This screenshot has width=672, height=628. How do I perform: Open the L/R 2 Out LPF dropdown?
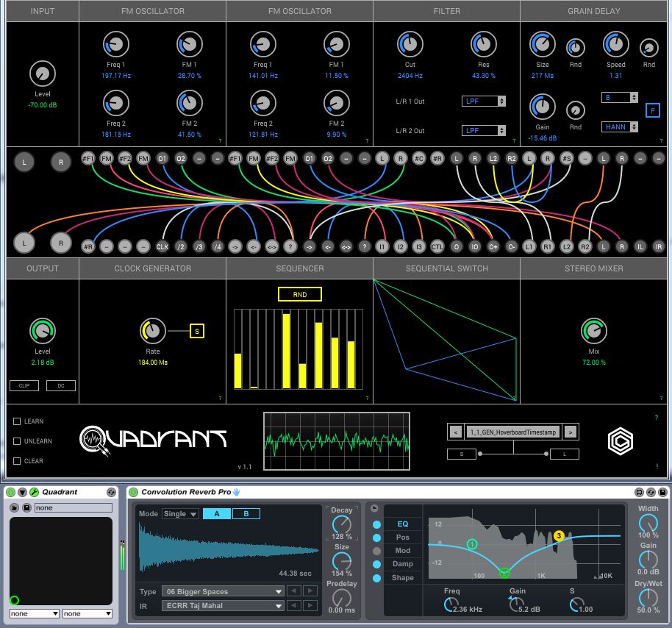[x=484, y=130]
